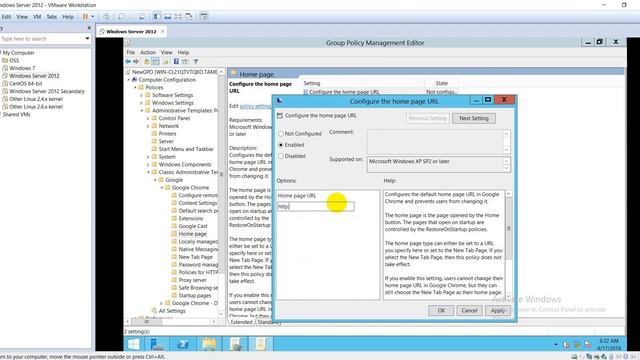Click the VMware full screen mode icon

[178, 17]
